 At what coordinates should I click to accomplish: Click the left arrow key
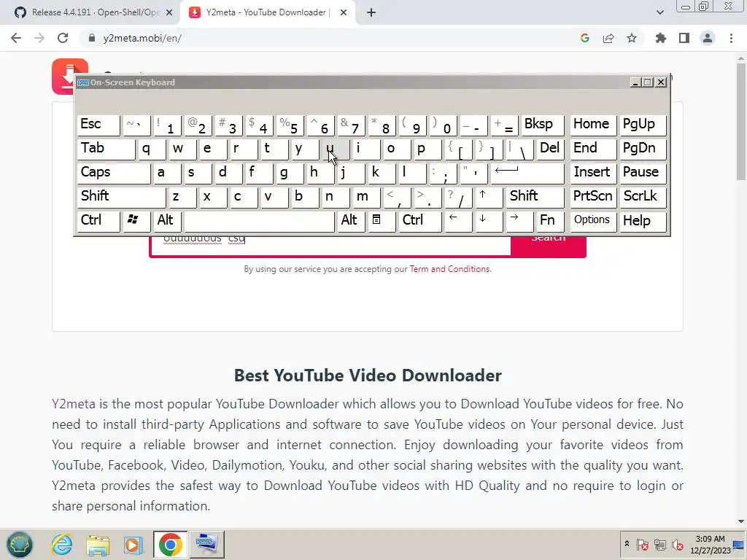[x=458, y=221]
